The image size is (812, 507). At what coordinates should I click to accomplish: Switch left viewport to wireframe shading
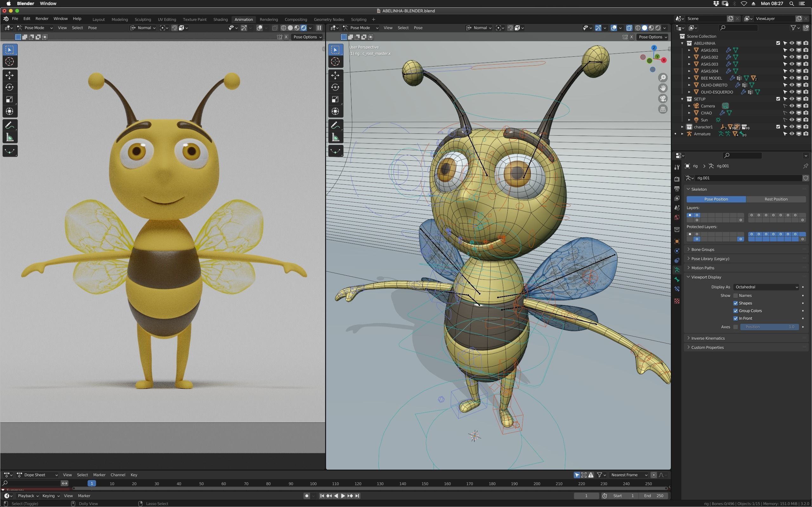pos(284,28)
